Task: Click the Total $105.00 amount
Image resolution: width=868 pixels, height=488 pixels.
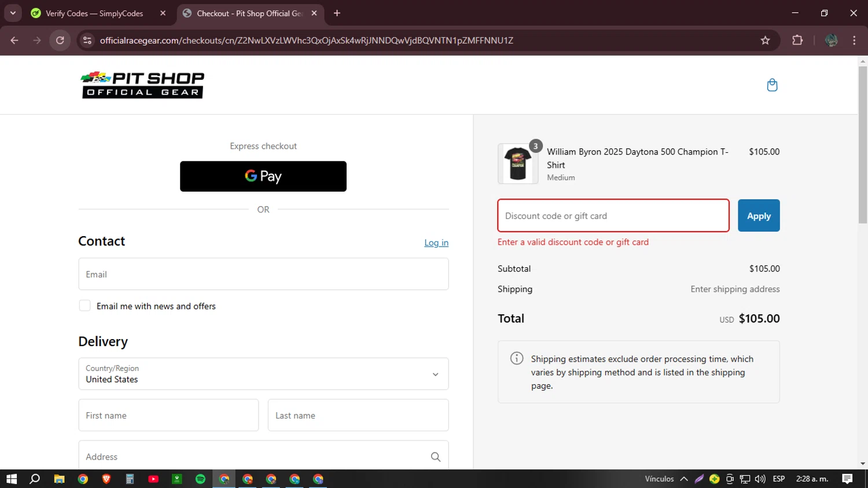Action: click(759, 318)
